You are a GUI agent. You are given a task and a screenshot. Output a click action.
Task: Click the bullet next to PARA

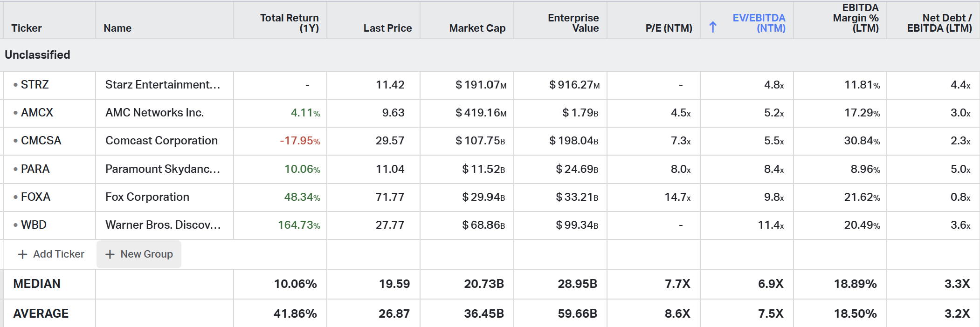tap(15, 169)
